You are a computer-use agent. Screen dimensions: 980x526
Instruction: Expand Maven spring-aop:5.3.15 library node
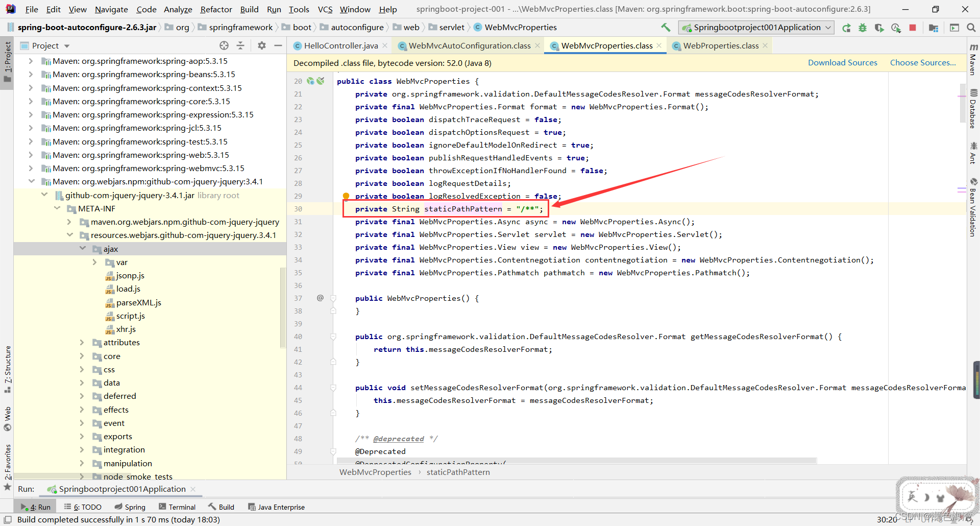tap(31, 61)
